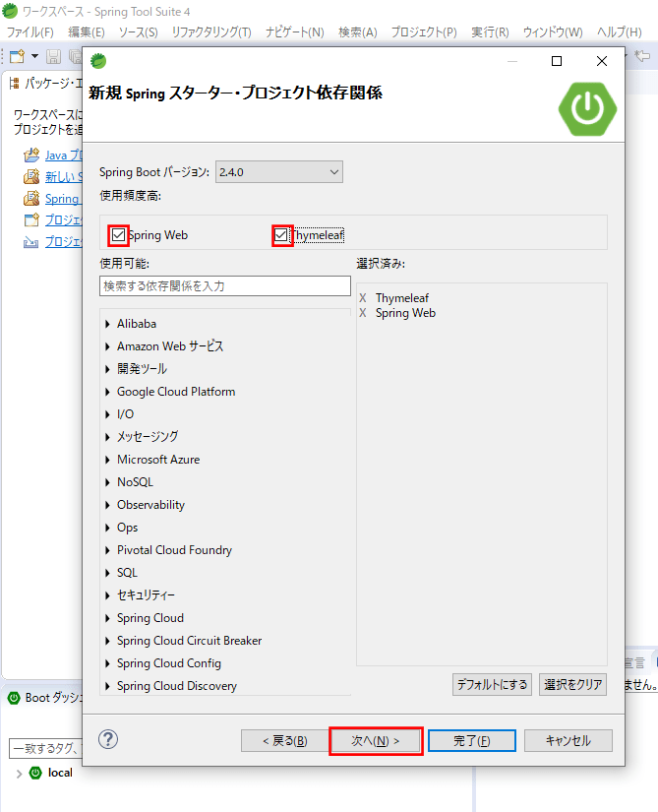Viewport: 658px width, 812px height.
Task: Click the Boot Dashboard panel icon
Action: pyautogui.click(x=14, y=698)
